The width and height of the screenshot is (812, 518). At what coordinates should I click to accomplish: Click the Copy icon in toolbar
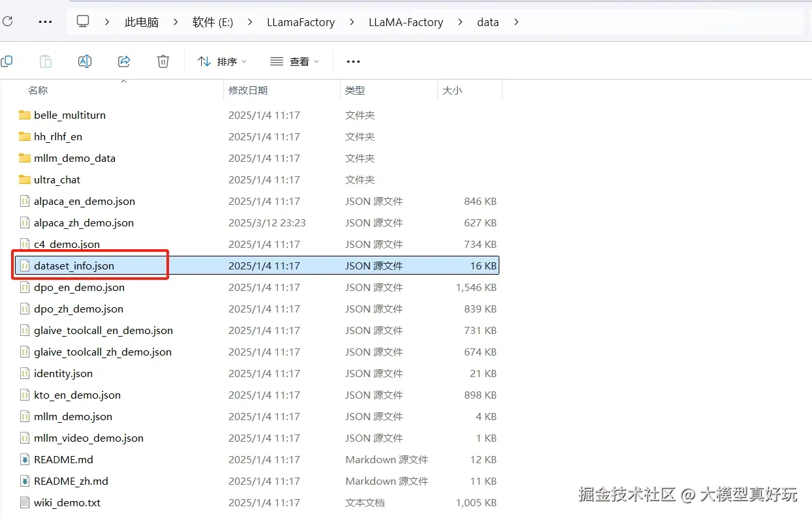tap(6, 61)
